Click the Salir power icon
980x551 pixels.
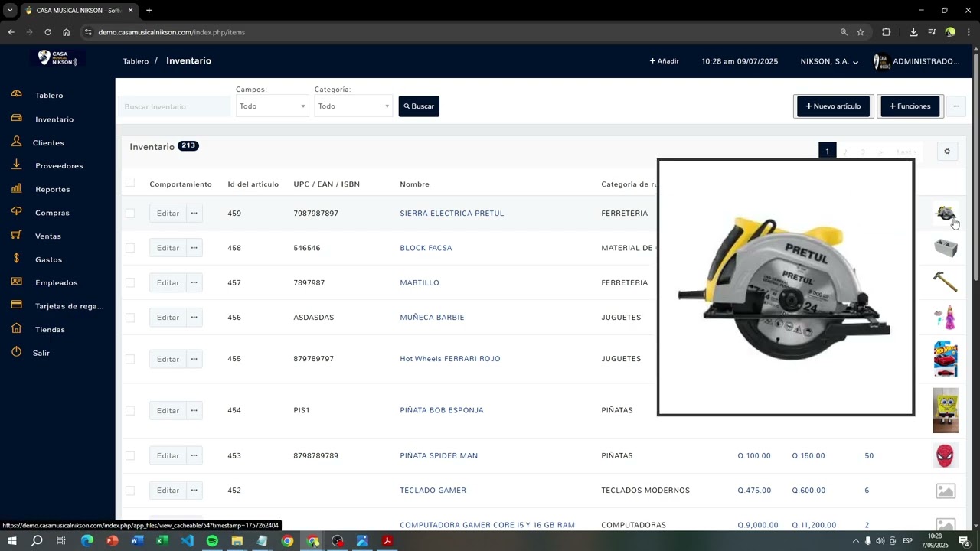point(16,352)
